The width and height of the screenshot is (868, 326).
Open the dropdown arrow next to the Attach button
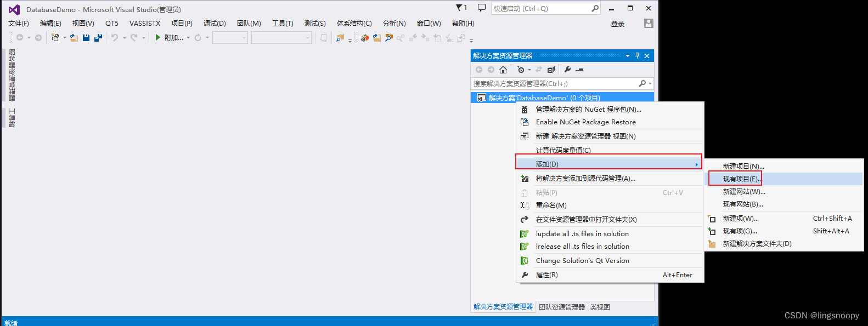click(x=188, y=38)
